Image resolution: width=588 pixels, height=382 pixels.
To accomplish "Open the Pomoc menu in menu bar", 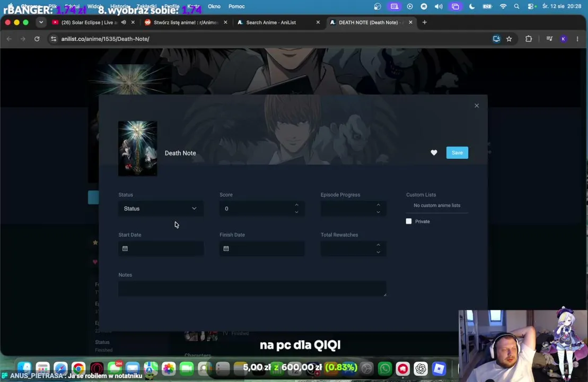I will (236, 6).
